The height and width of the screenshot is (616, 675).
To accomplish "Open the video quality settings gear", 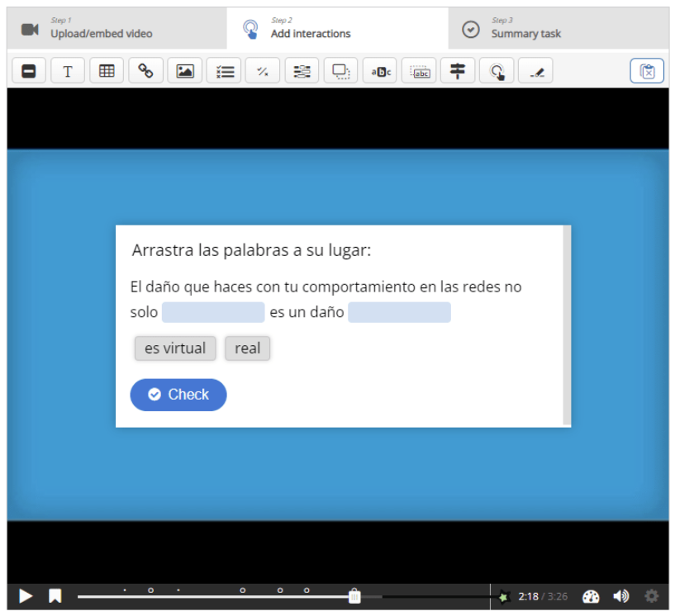I will [651, 596].
